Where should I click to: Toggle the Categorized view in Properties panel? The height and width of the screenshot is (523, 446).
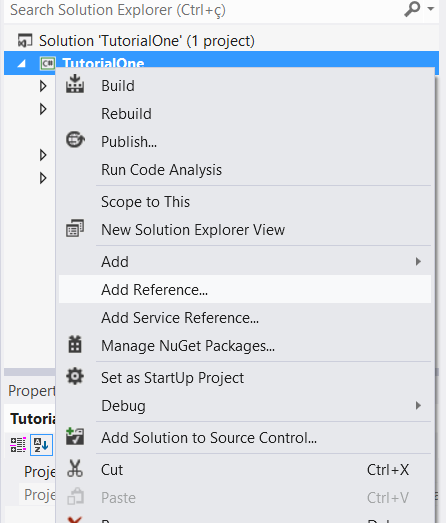(x=18, y=445)
